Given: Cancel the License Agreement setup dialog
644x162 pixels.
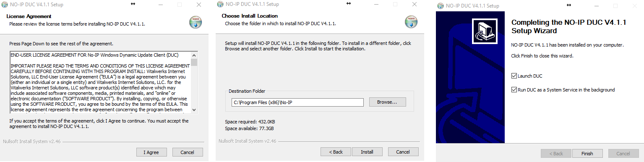Looking at the screenshot, I should (x=188, y=152).
